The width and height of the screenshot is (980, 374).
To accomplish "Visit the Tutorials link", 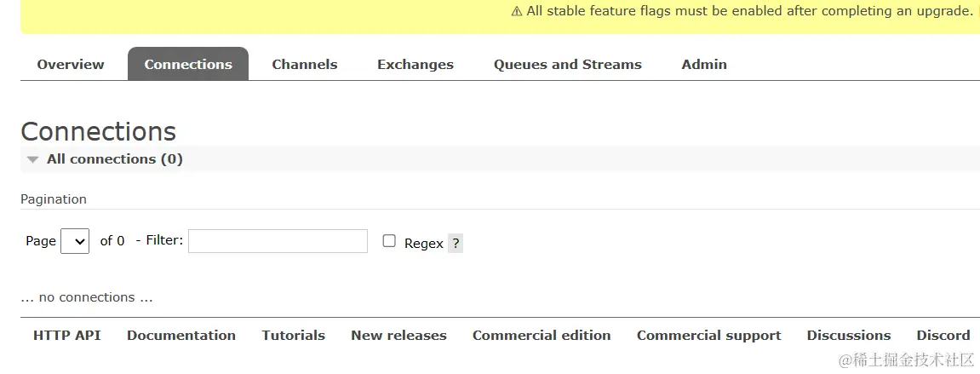I will click(294, 336).
